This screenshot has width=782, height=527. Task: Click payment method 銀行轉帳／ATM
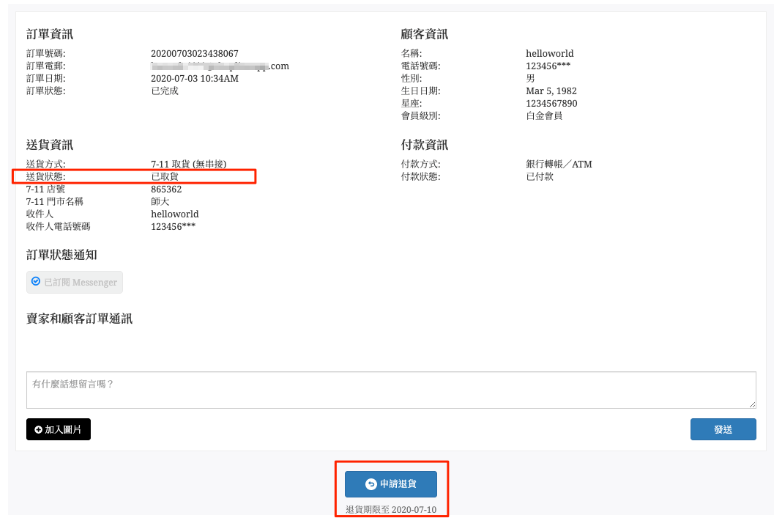(x=559, y=164)
